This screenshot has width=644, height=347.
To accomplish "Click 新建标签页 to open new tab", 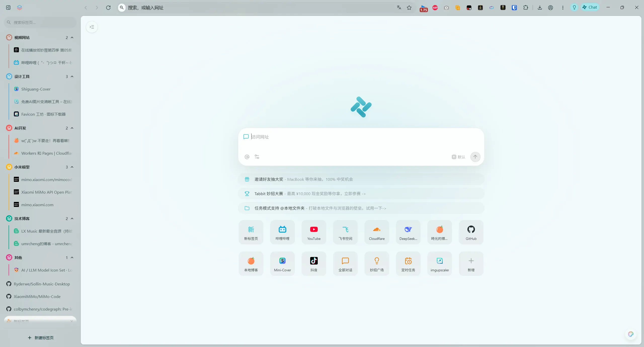I will 41,338.
